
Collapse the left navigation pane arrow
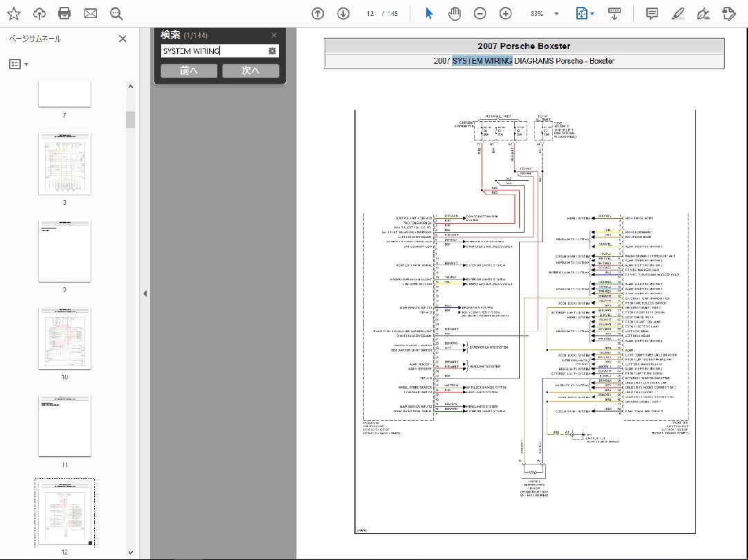[145, 293]
